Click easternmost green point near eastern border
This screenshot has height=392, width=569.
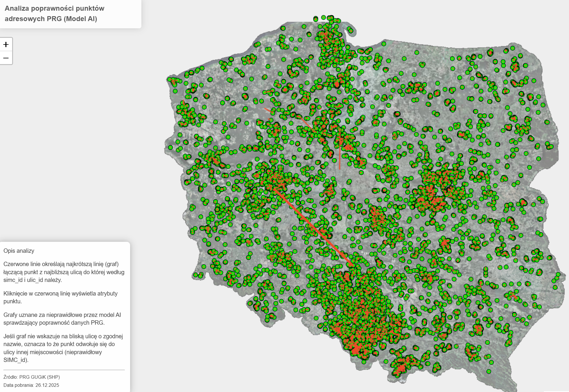pyautogui.click(x=559, y=274)
